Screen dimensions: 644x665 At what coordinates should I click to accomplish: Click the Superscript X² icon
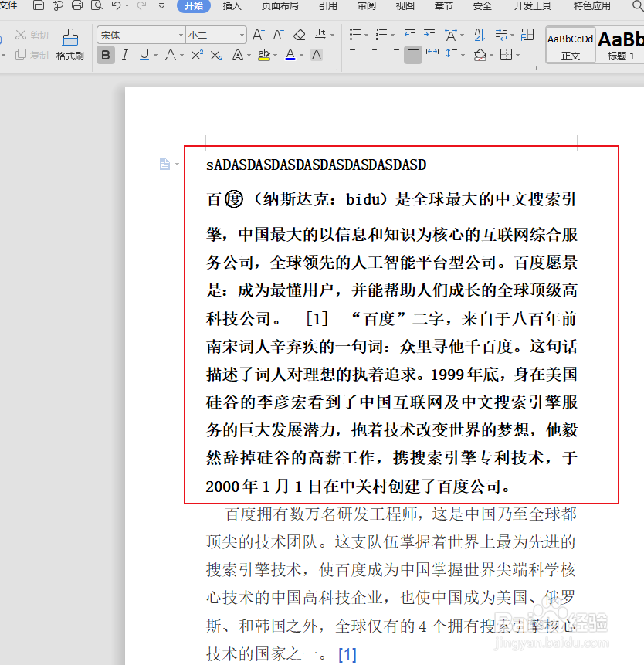(197, 55)
